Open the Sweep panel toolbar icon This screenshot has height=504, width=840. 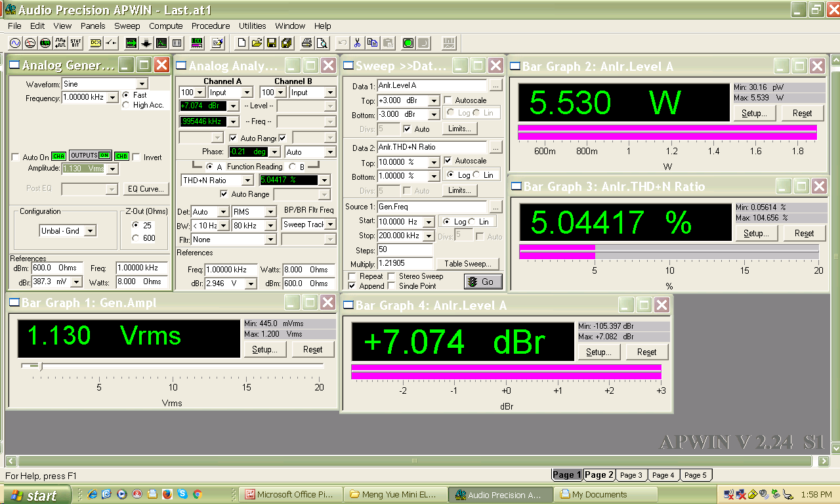(x=131, y=43)
